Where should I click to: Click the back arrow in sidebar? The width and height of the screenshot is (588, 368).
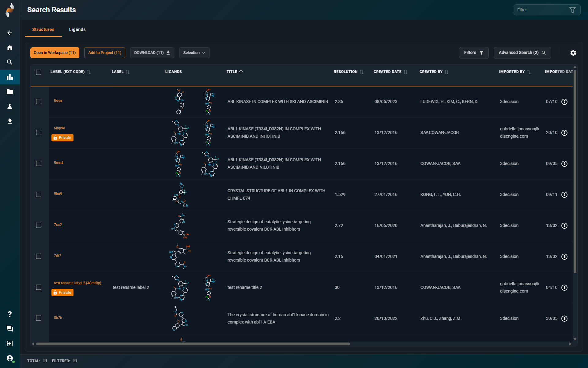pyautogui.click(x=10, y=33)
